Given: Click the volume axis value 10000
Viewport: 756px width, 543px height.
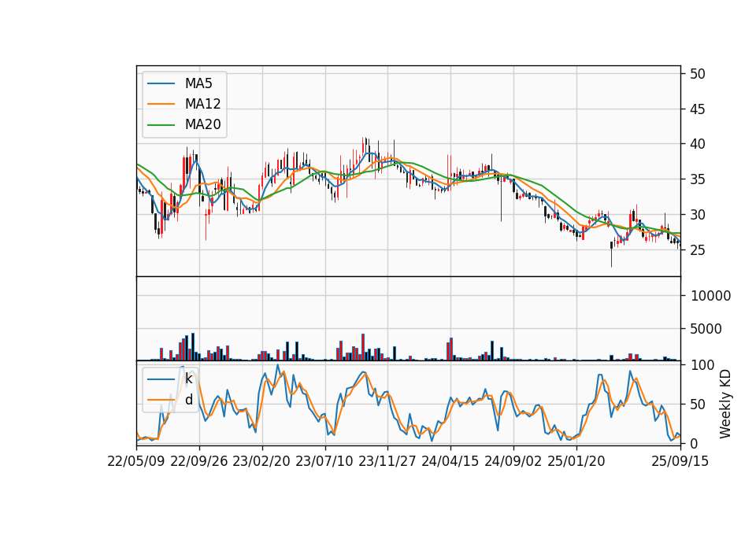Looking at the screenshot, I should 710,296.
